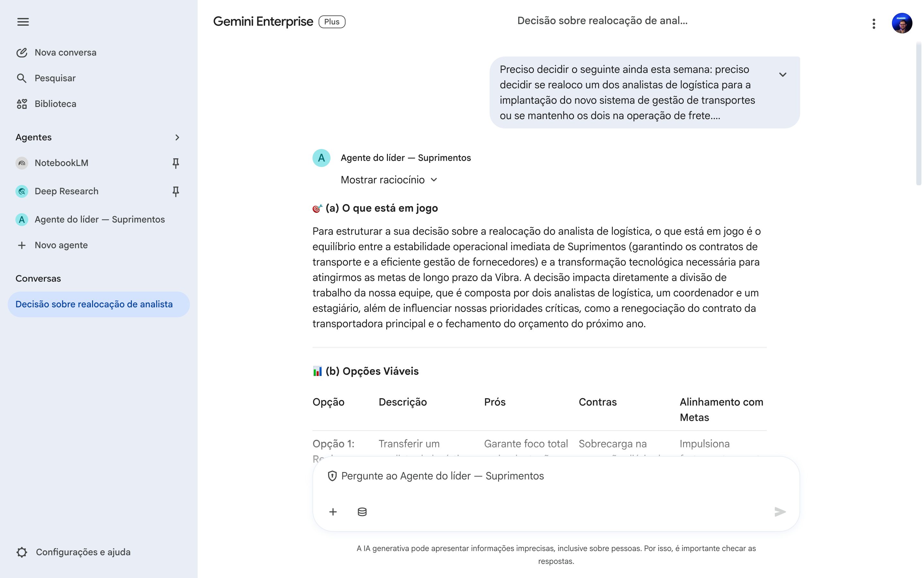Click the plus attach icon in the prompt box

pyautogui.click(x=333, y=512)
